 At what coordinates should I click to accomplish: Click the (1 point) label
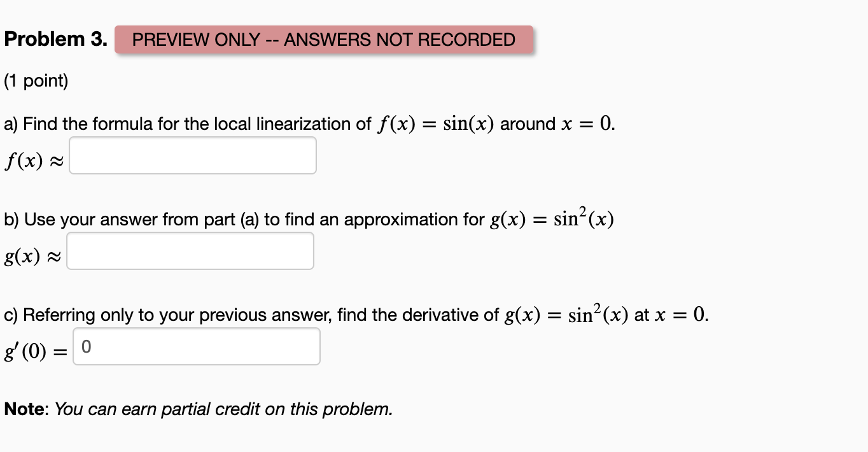pos(34,81)
